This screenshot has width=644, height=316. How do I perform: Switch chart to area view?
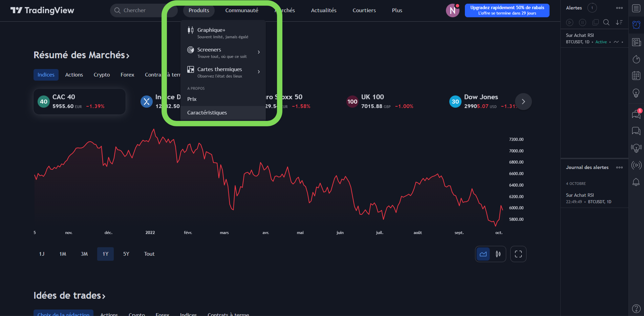pyautogui.click(x=483, y=254)
